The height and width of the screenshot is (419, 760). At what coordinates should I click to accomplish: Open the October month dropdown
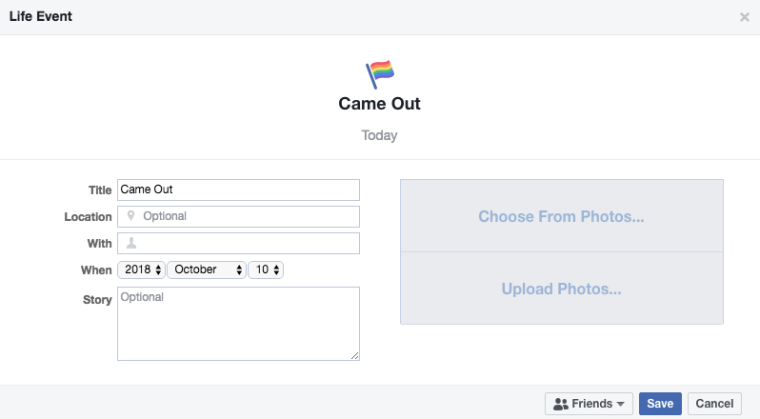pyautogui.click(x=206, y=270)
